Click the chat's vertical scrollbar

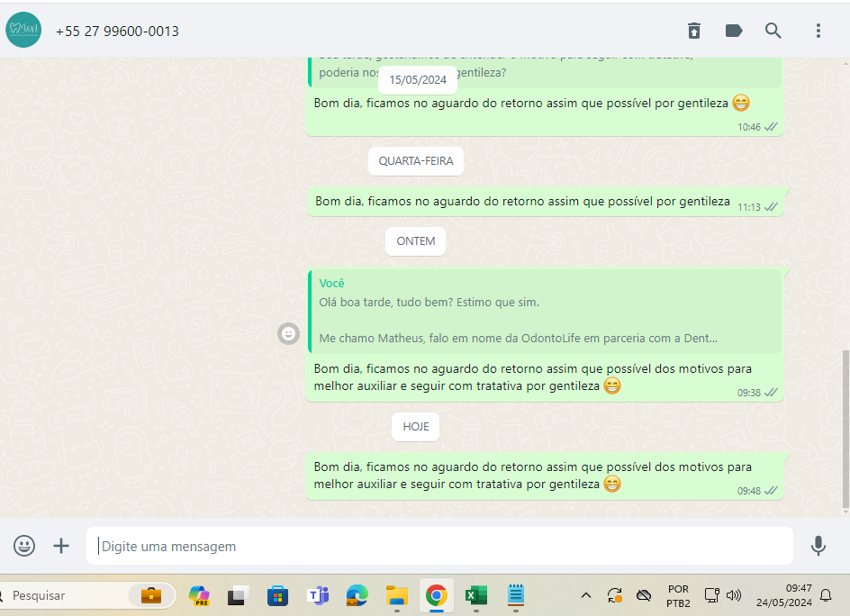point(845,428)
